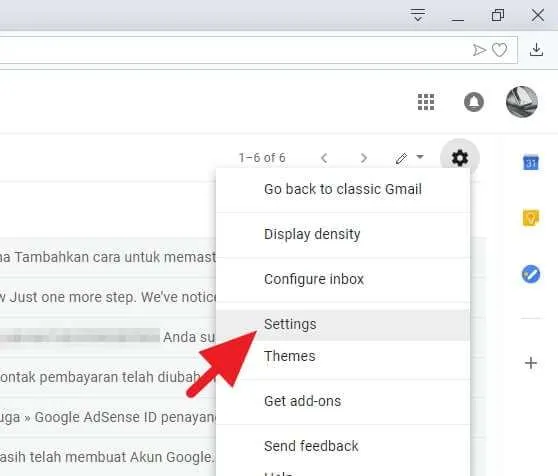The width and height of the screenshot is (558, 476).
Task: Choose Themes in the menu
Action: point(343,356)
